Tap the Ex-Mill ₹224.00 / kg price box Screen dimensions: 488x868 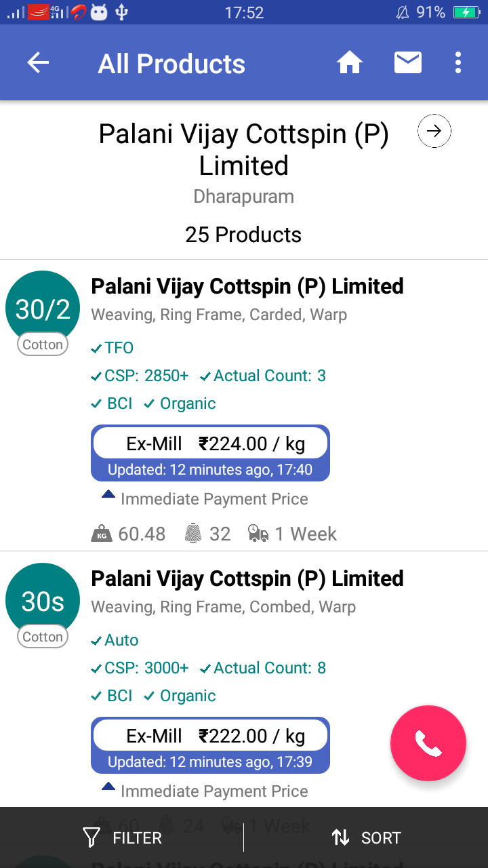(x=210, y=444)
